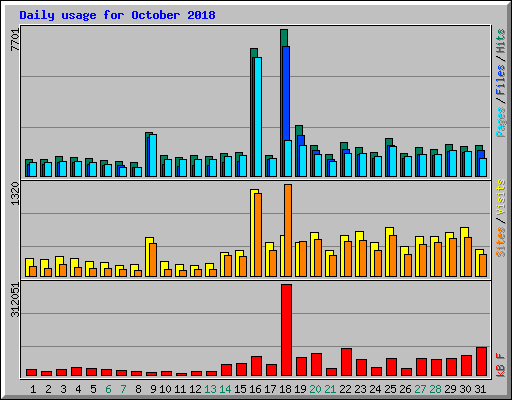Click the tall yellow visits bar for day 16
This screenshot has width=512, height=400.
(254, 233)
